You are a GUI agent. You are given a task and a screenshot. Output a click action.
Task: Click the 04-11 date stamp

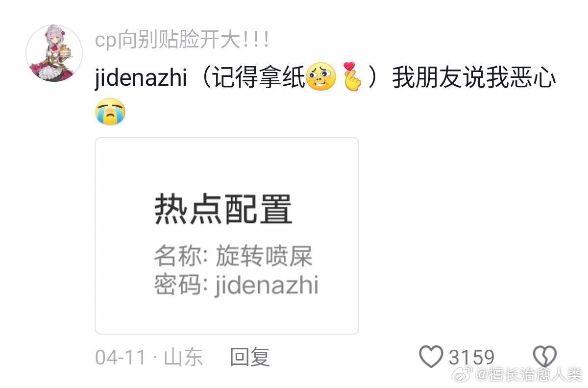[x=121, y=357]
